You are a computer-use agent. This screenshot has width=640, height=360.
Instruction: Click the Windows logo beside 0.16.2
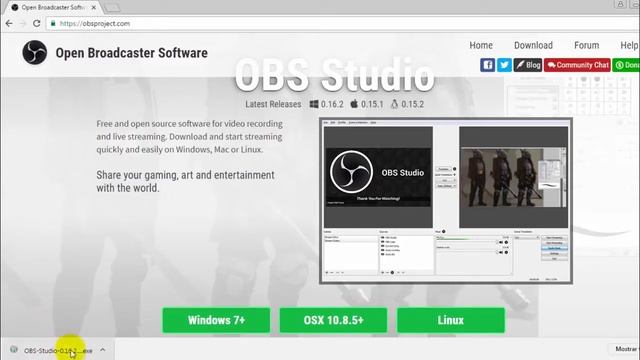(314, 104)
